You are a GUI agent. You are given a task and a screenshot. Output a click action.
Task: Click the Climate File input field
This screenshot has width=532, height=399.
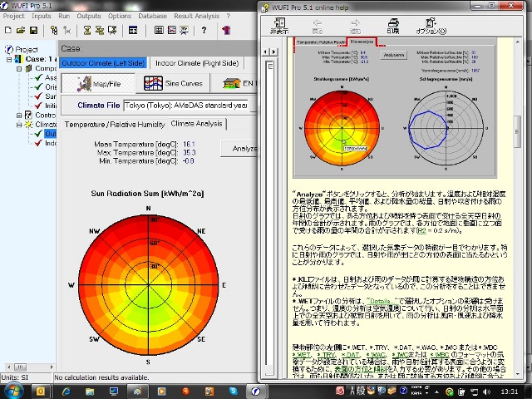[x=187, y=106]
